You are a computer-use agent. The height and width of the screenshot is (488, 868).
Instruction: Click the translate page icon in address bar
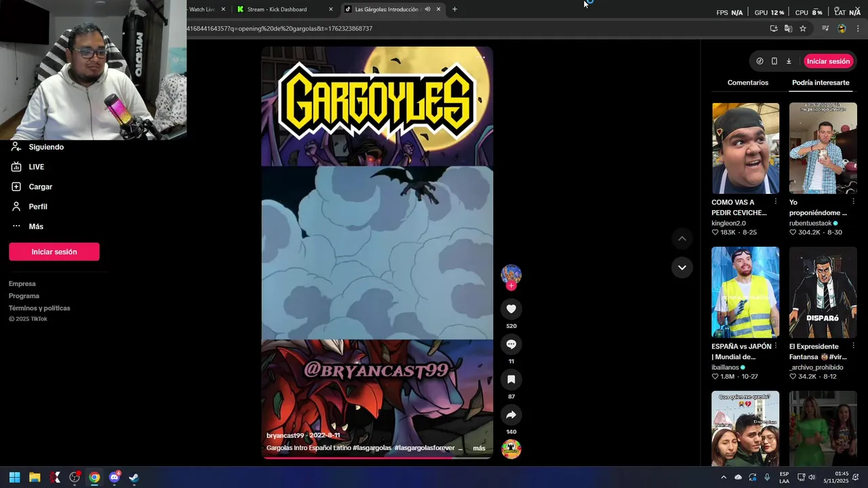pyautogui.click(x=788, y=28)
